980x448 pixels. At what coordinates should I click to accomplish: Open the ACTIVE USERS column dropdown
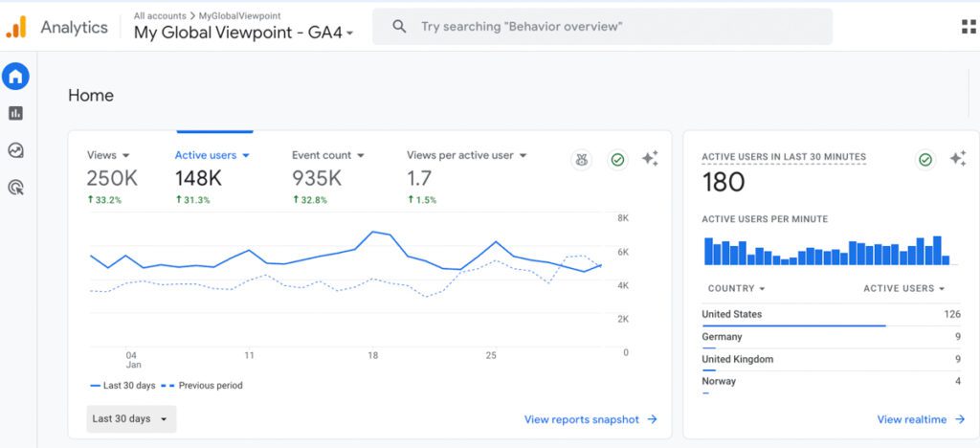coord(903,289)
